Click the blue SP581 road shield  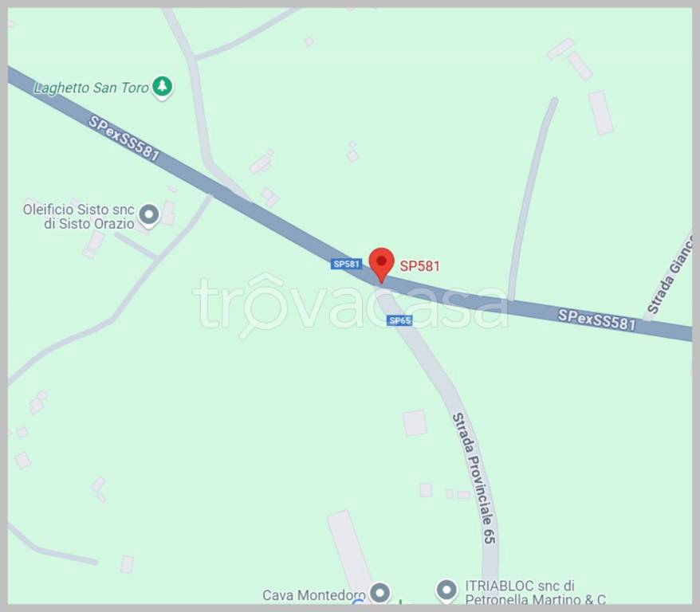(x=347, y=264)
